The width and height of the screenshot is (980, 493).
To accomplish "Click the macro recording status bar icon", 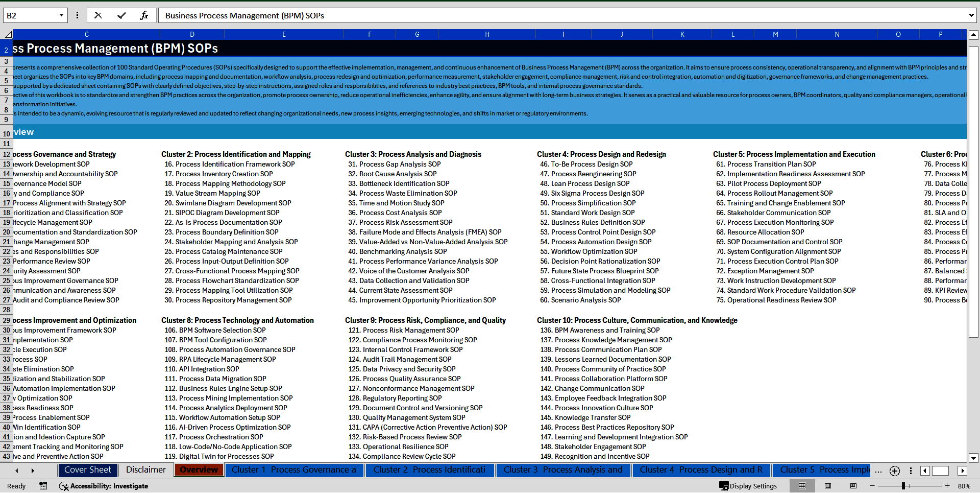I will point(43,486).
